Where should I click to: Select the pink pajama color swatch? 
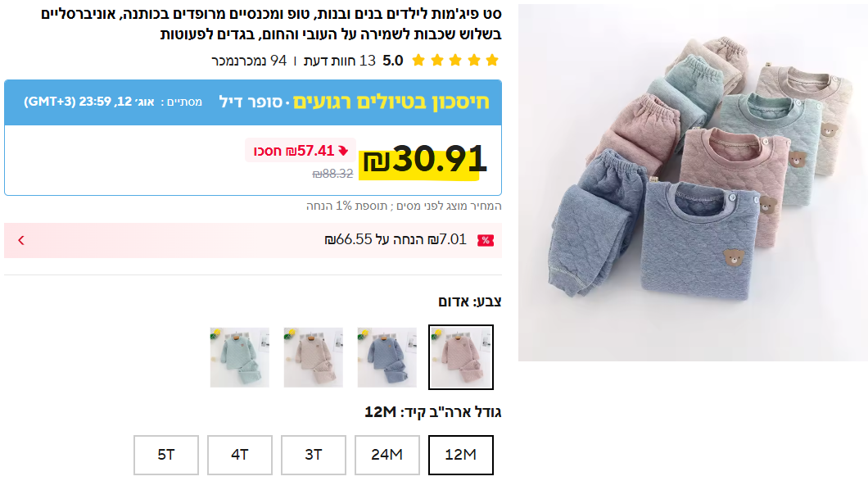tap(460, 357)
